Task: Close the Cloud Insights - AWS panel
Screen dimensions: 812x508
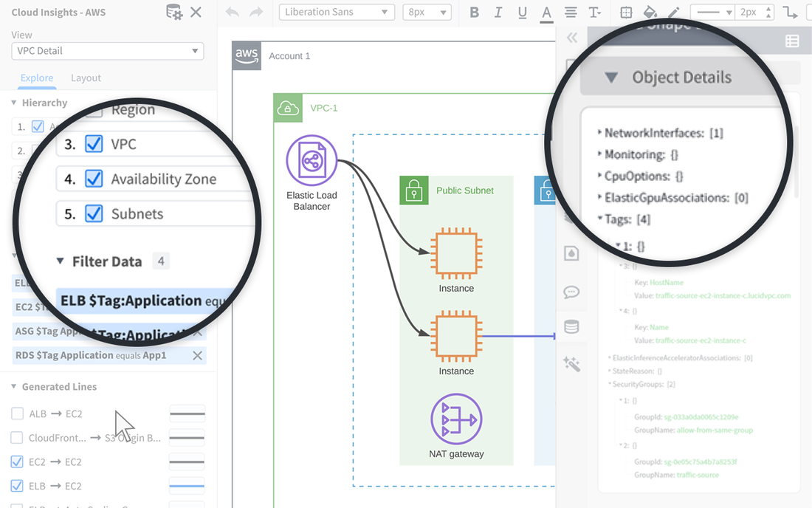Action: tap(196, 12)
